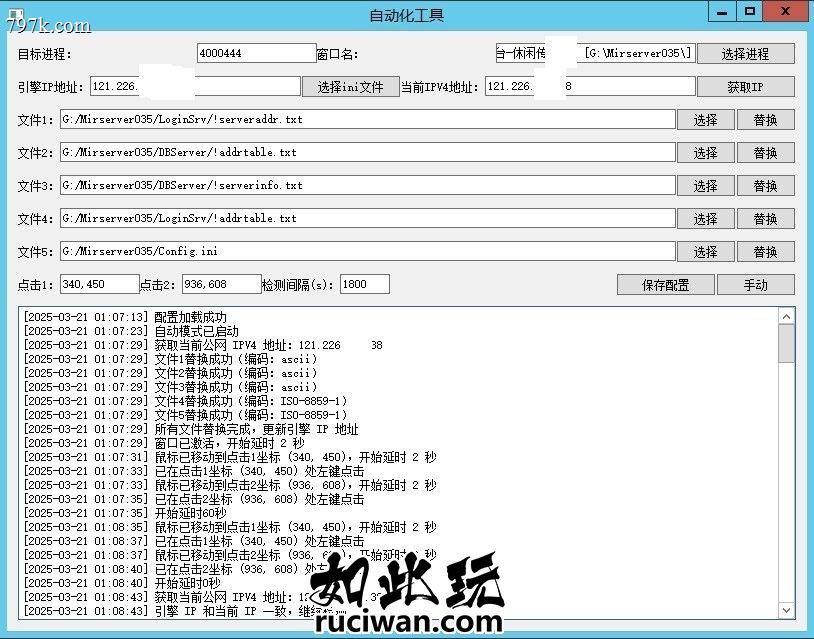Click log line 配置加载成功

pyautogui.click(x=125, y=317)
